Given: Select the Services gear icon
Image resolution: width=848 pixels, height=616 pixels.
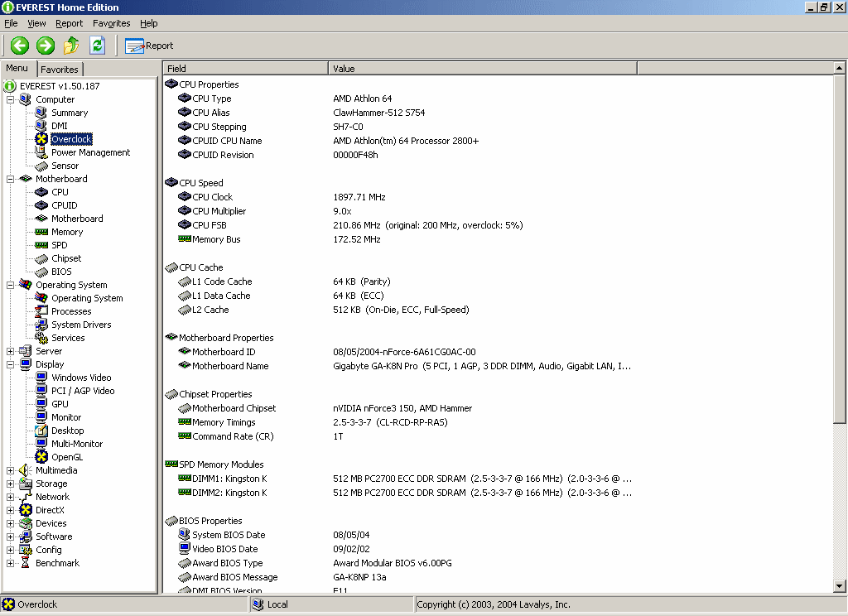Looking at the screenshot, I should pyautogui.click(x=41, y=338).
